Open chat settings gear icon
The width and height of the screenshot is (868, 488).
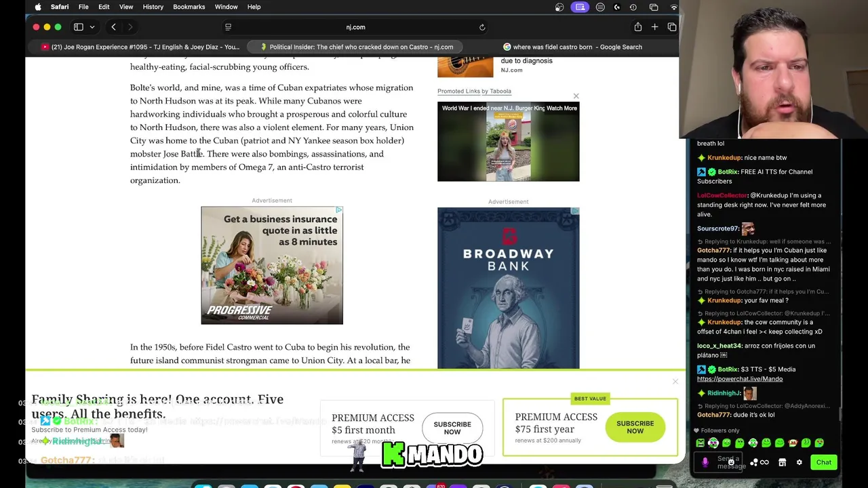[x=799, y=462]
